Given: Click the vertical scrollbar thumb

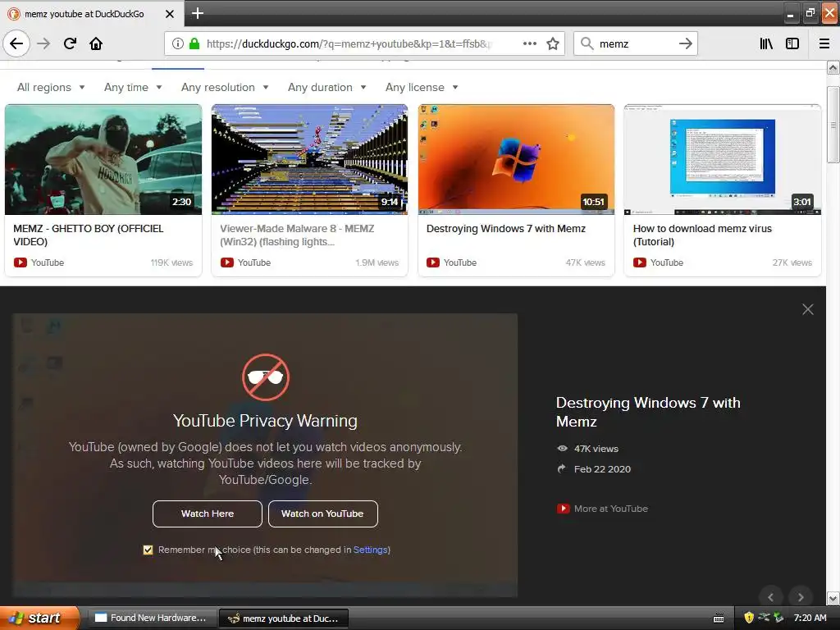Looking at the screenshot, I should 833,125.
